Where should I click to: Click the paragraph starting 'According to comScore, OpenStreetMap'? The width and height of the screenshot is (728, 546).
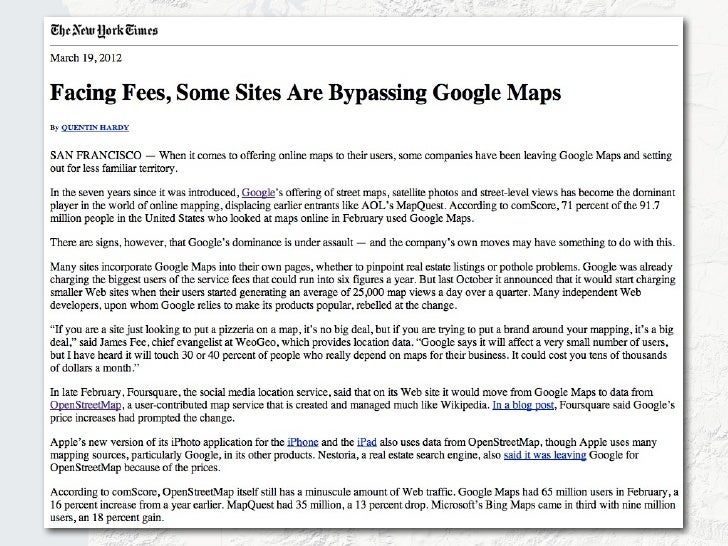point(364,505)
